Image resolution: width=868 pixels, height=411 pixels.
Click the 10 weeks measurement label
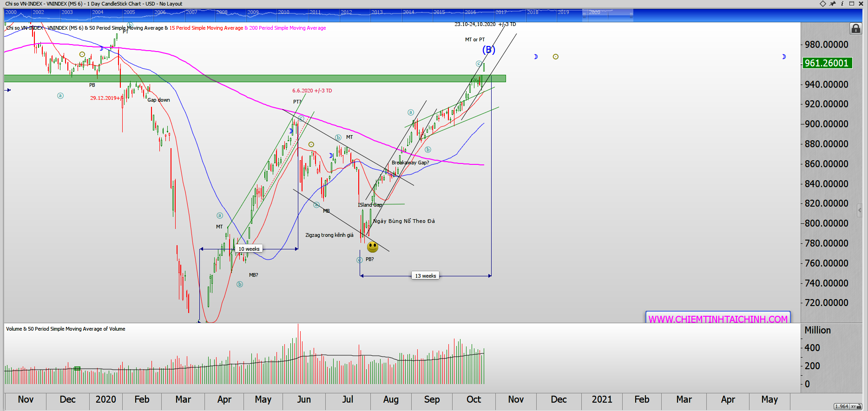click(x=249, y=249)
